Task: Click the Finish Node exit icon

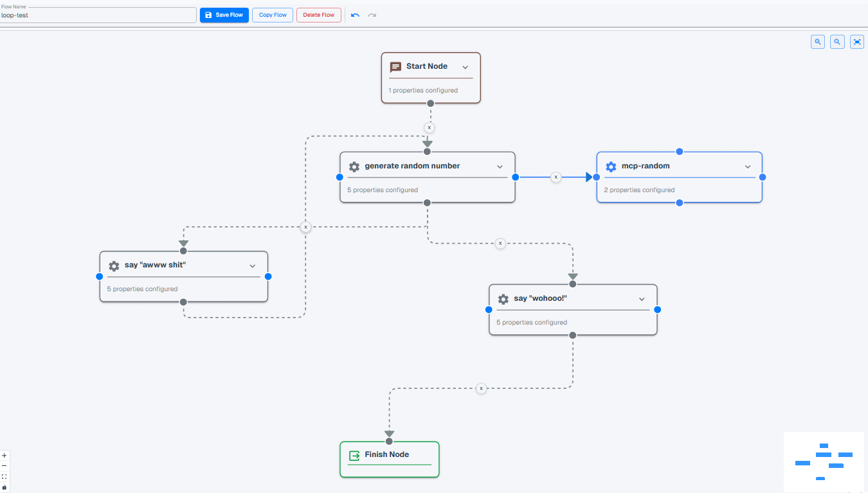Action: pos(354,455)
